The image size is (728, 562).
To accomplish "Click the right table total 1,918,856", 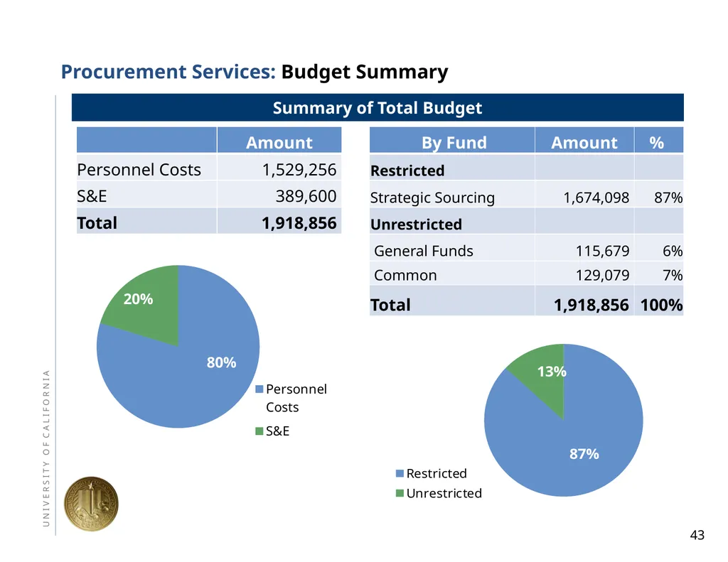I will click(591, 305).
